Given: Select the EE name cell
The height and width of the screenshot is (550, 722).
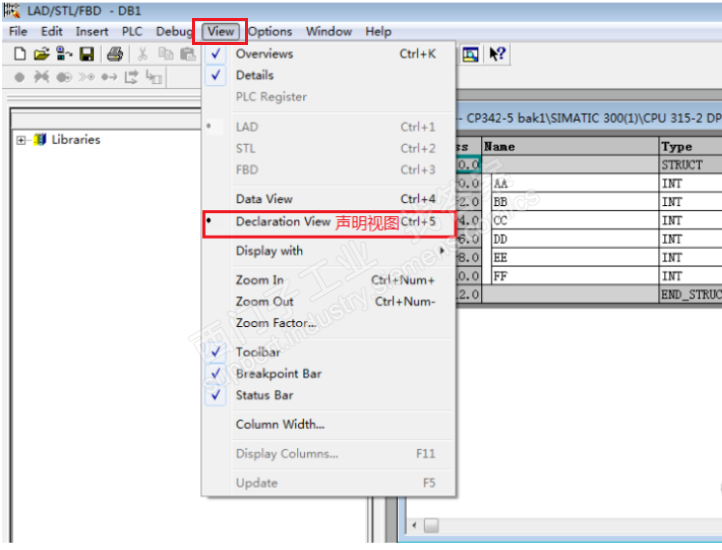Looking at the screenshot, I should click(575, 257).
